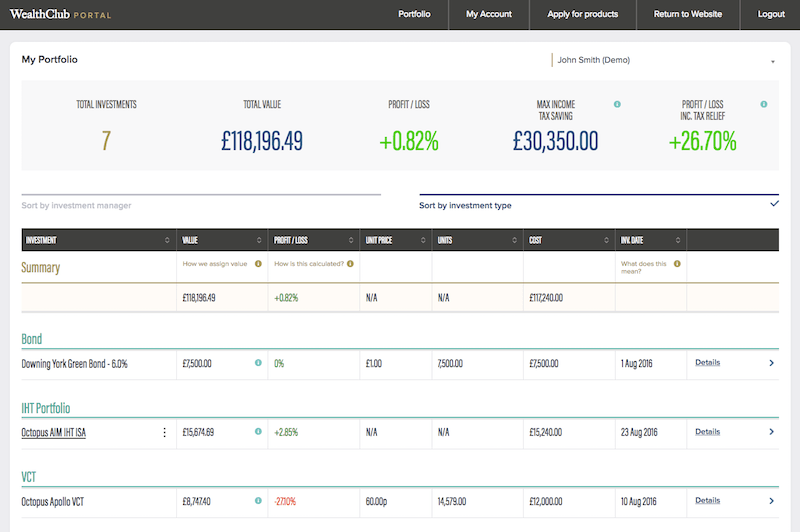Sort table by Profit / Loss column
Viewport: 800px width, 532px height.
pyautogui.click(x=351, y=240)
